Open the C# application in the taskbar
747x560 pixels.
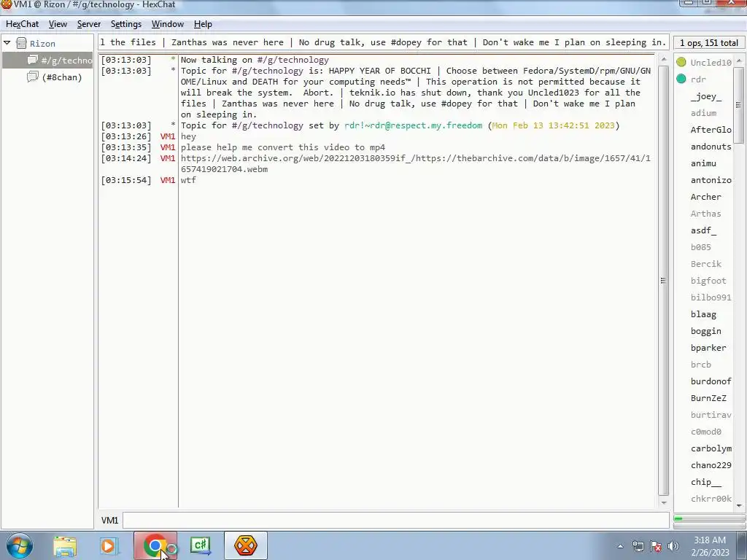click(200, 545)
